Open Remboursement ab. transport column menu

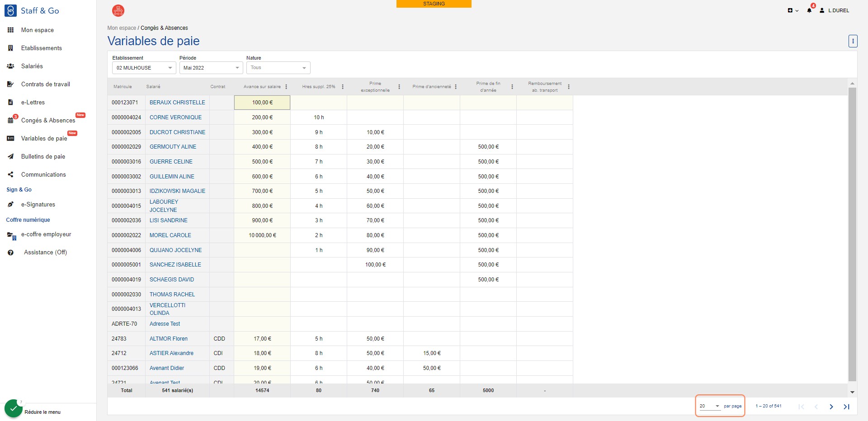569,87
